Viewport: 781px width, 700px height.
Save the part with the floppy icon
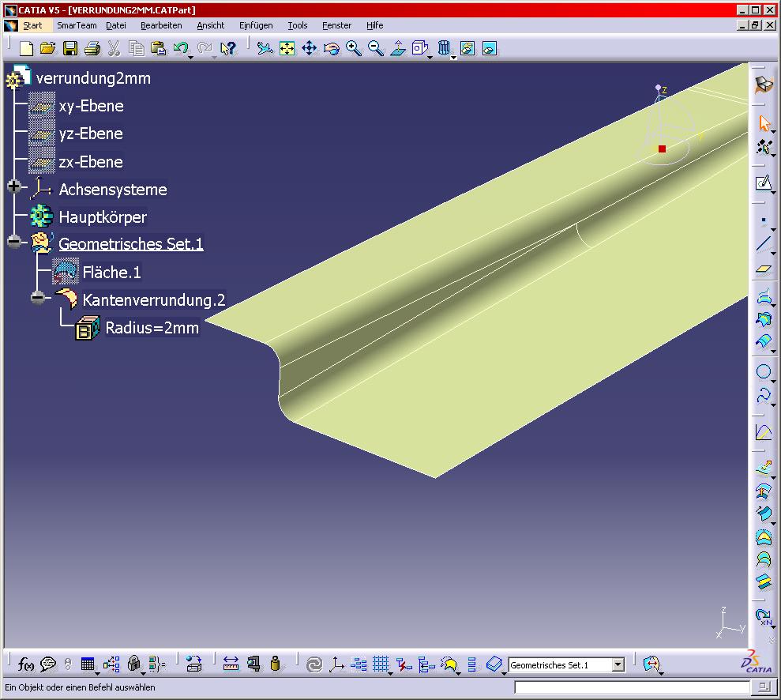click(69, 48)
